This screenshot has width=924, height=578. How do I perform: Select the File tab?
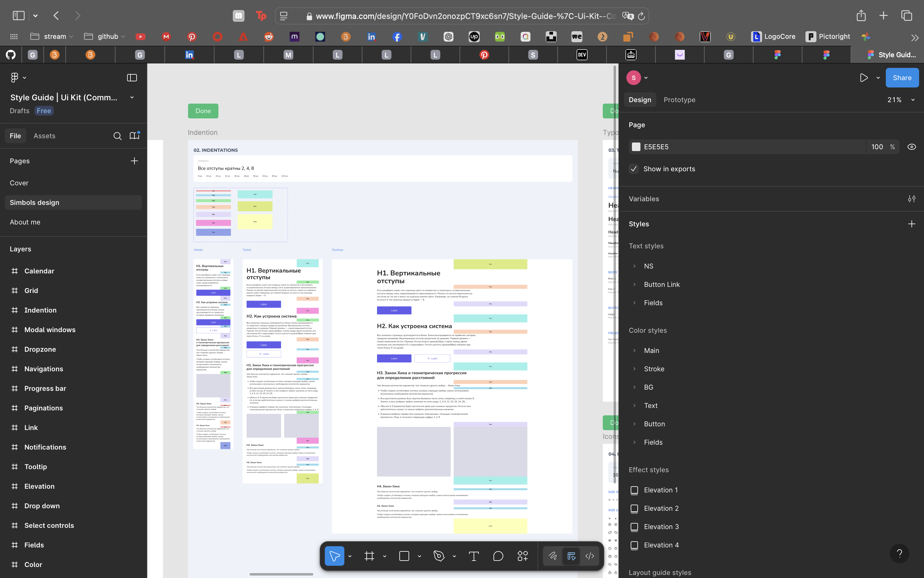(15, 136)
